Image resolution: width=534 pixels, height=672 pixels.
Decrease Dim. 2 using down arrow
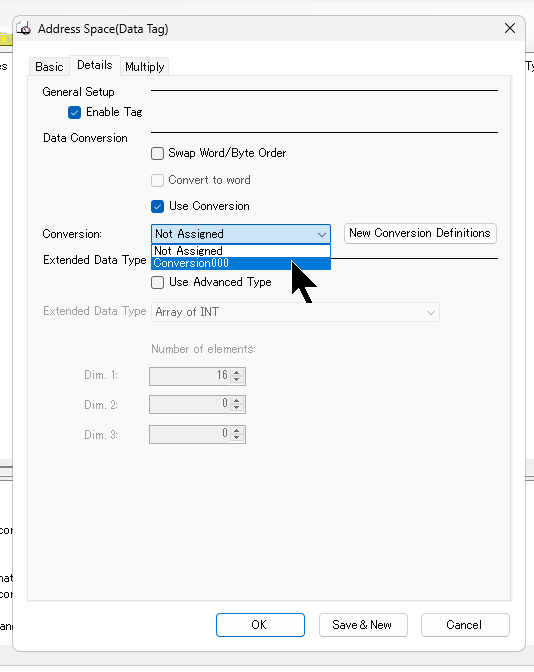click(237, 407)
